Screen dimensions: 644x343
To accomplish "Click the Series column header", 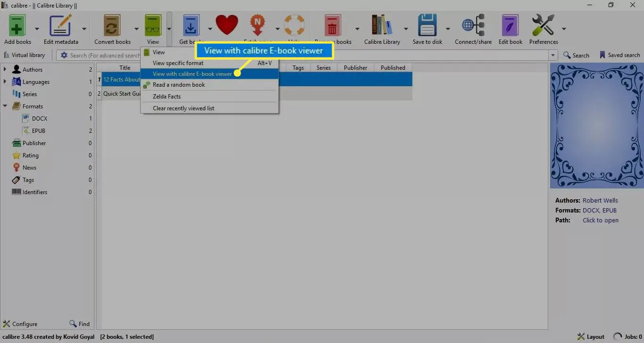I will pyautogui.click(x=324, y=67).
